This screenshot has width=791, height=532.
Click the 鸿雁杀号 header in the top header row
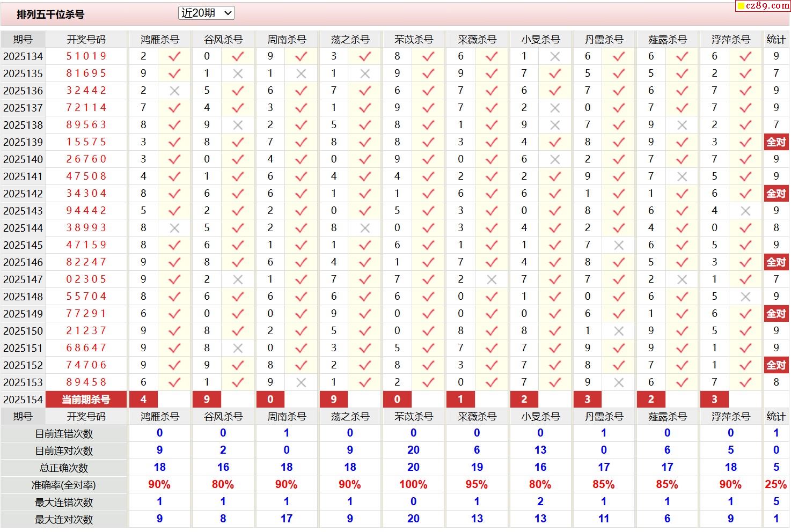pos(160,40)
